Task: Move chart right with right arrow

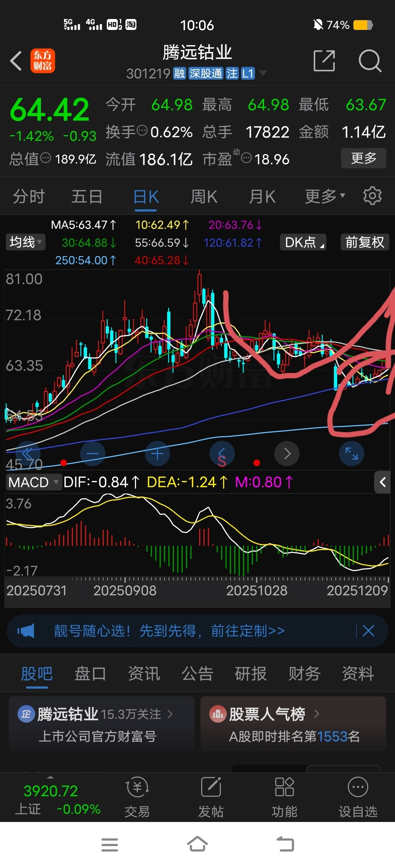Action: point(287,453)
